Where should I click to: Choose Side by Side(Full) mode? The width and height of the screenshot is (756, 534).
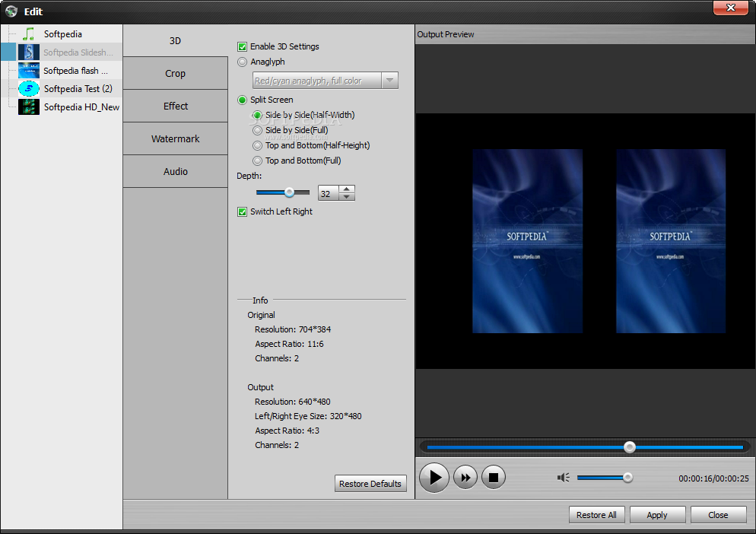(258, 130)
